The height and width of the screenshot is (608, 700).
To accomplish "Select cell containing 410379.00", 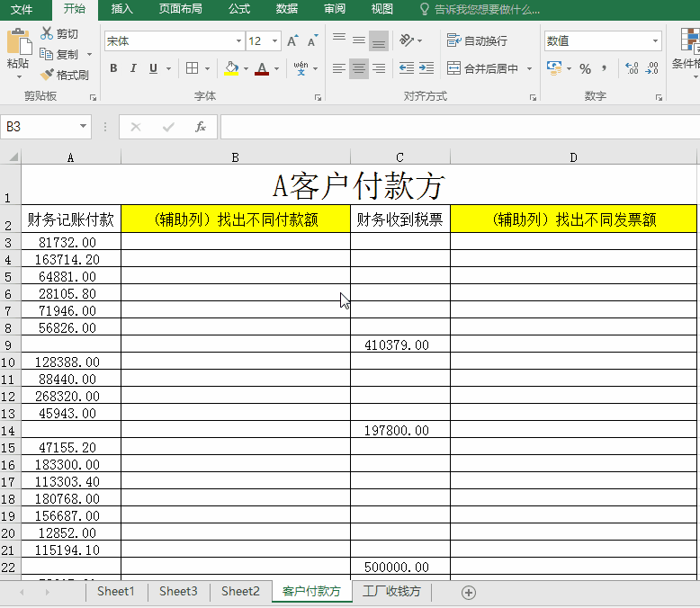I will [400, 344].
